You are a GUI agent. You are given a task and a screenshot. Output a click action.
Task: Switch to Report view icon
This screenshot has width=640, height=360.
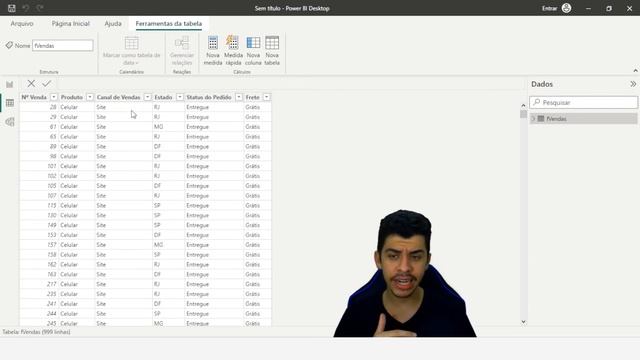point(10,84)
